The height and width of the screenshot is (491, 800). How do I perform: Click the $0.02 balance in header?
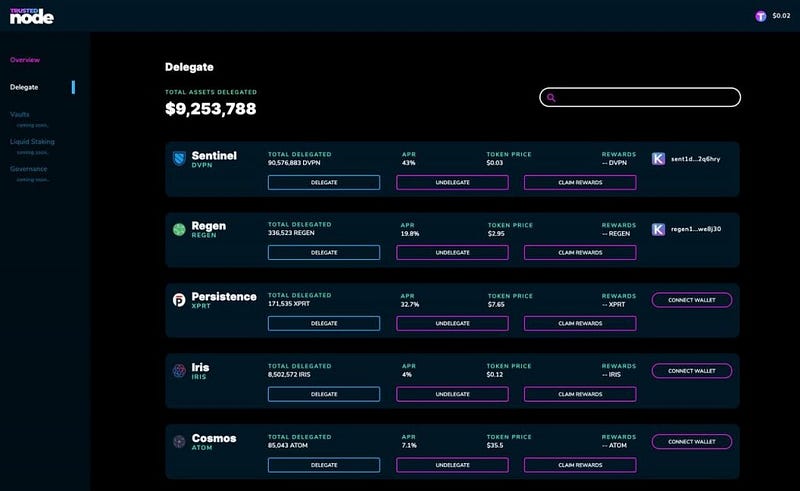coord(781,16)
